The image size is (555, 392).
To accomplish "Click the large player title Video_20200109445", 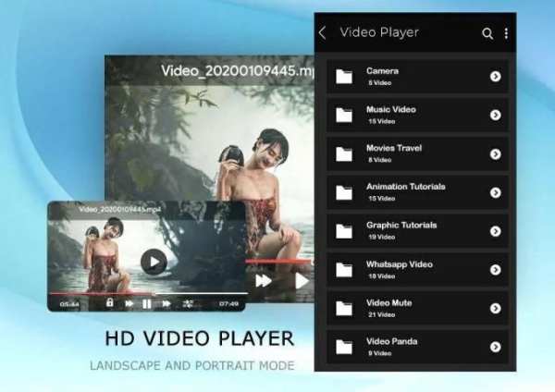I will 237,71.
